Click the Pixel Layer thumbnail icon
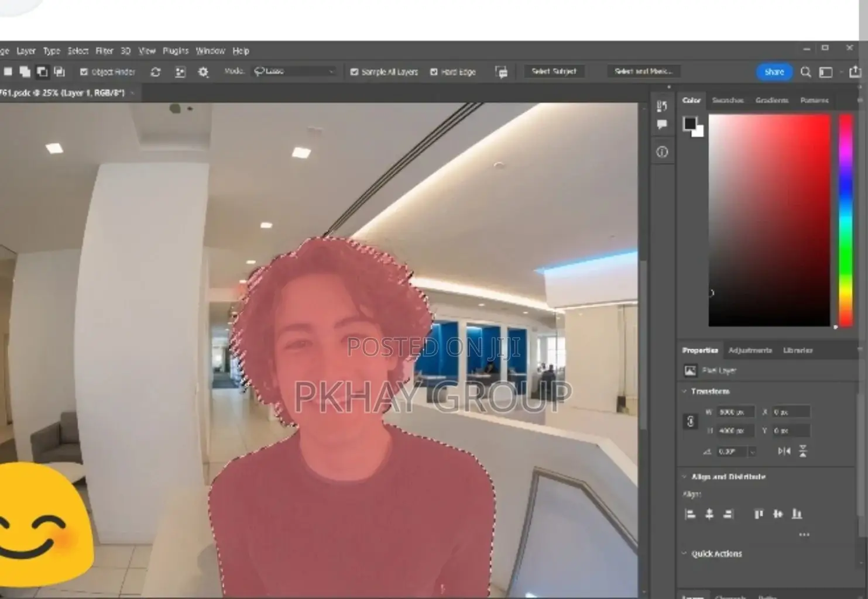The width and height of the screenshot is (868, 599). click(x=690, y=370)
